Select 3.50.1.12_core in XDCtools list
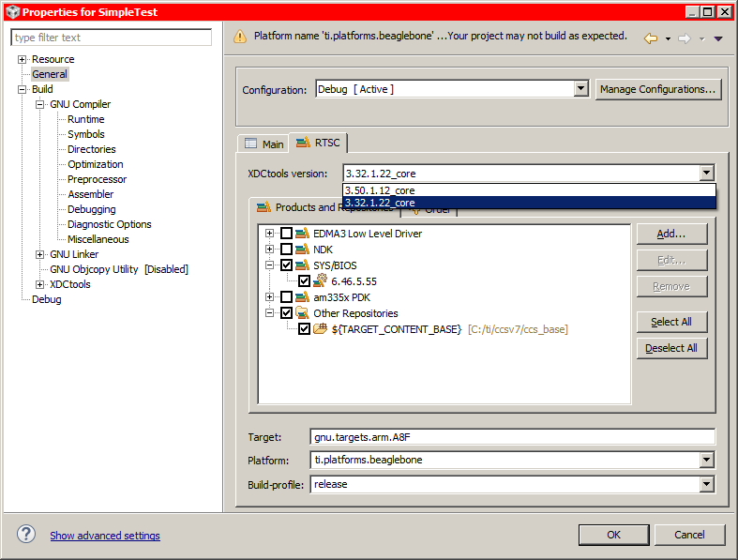The image size is (738, 560). tap(529, 190)
